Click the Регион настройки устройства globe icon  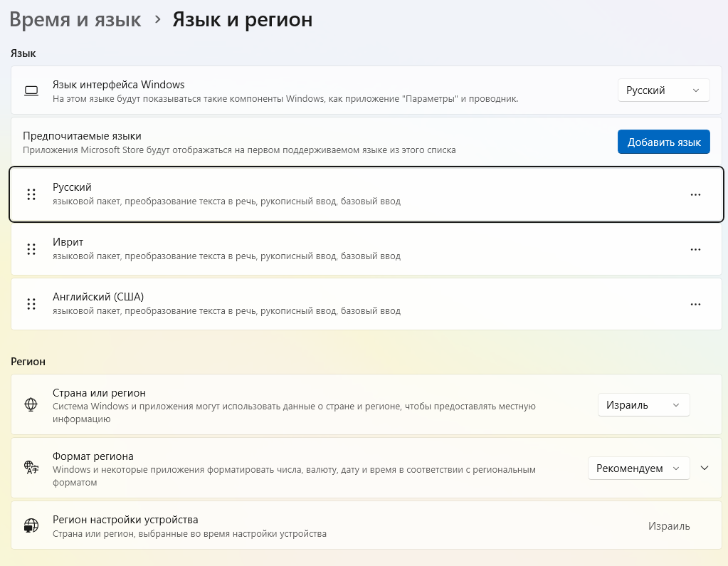tap(31, 525)
